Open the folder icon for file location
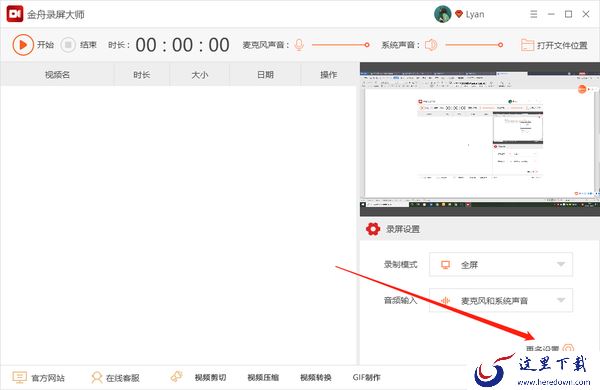600x390 pixels. click(527, 45)
